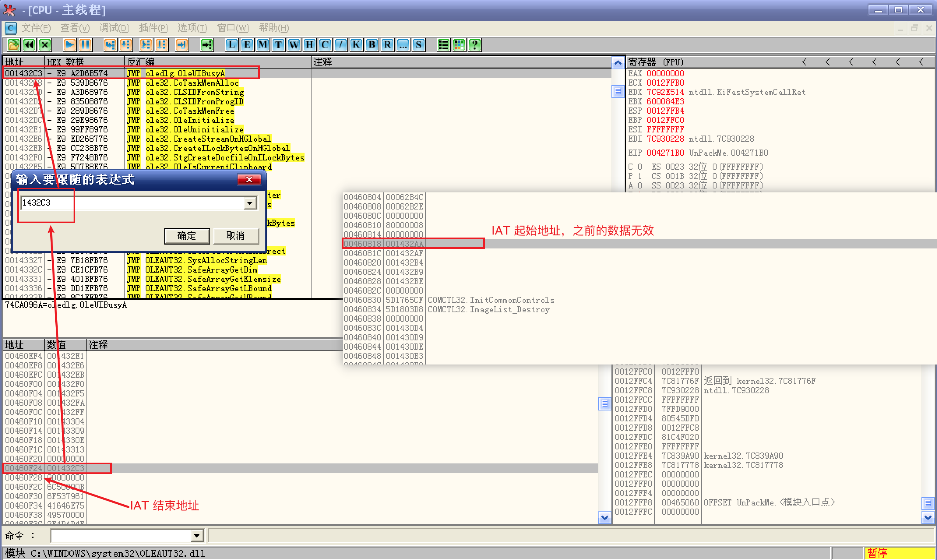Screen dimensions: 937x560
Task: Click the 取消 cancel button
Action: click(236, 236)
